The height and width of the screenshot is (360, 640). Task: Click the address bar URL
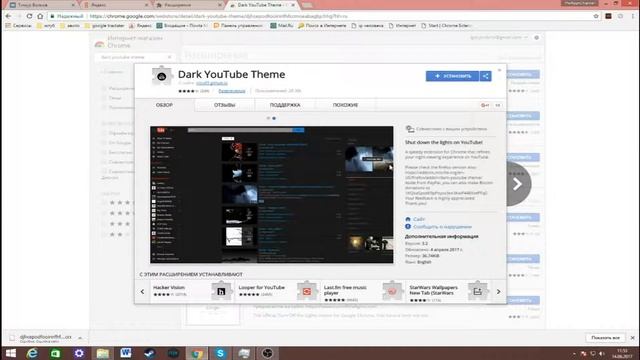tap(218, 16)
